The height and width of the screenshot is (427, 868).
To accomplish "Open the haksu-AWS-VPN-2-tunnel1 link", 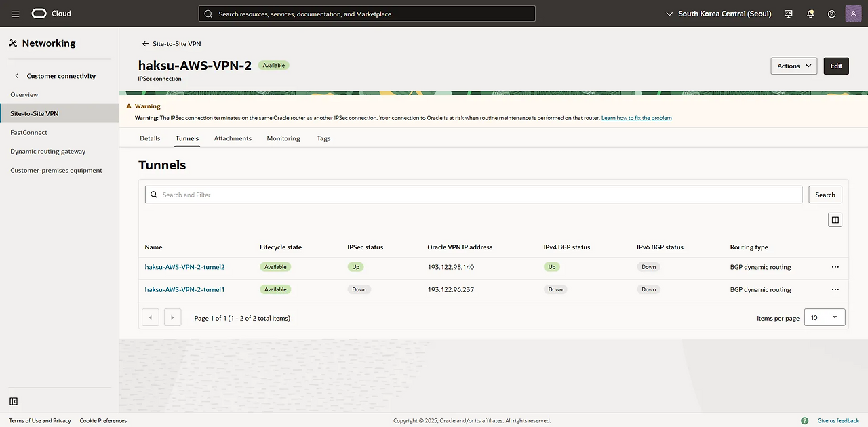I will point(184,289).
